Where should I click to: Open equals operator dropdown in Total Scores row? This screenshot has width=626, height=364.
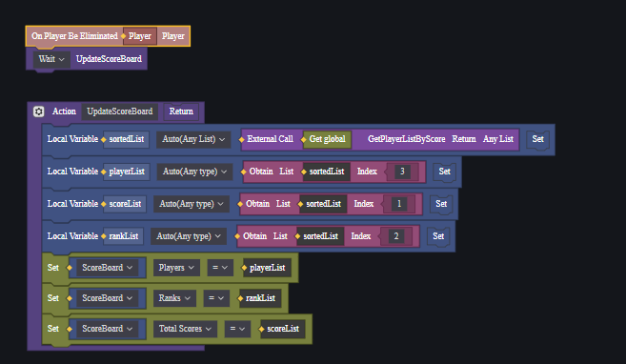pos(237,329)
